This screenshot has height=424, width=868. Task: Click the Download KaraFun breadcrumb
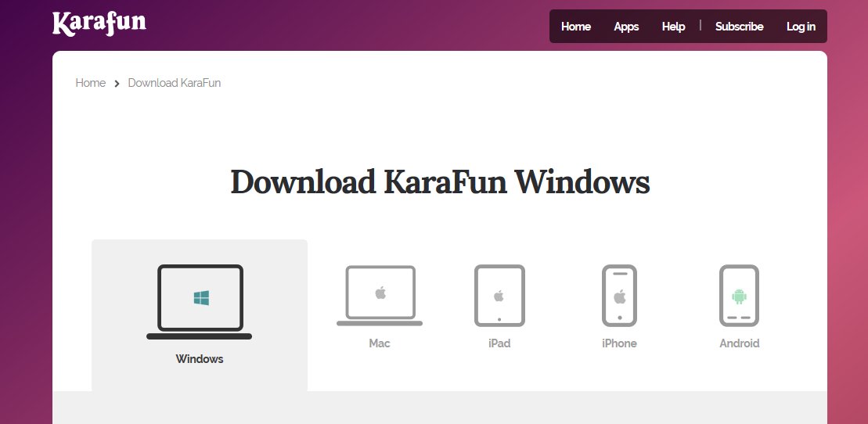[x=175, y=83]
